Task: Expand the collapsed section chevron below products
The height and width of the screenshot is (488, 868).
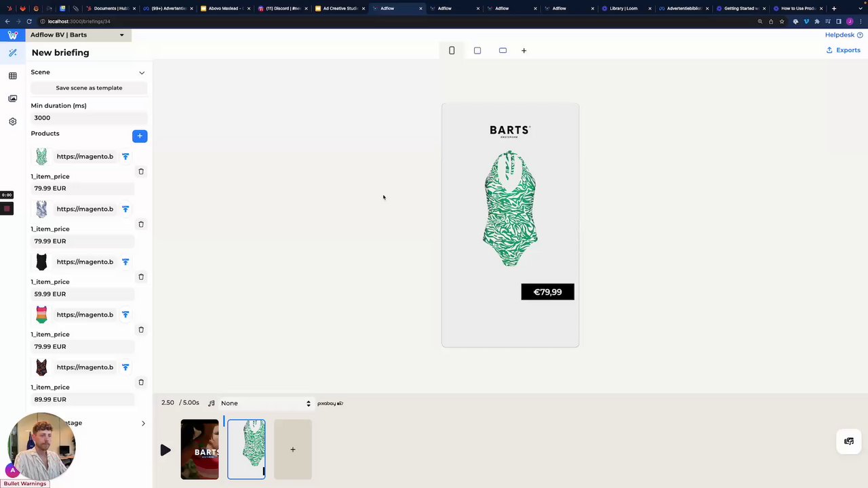Action: click(143, 424)
